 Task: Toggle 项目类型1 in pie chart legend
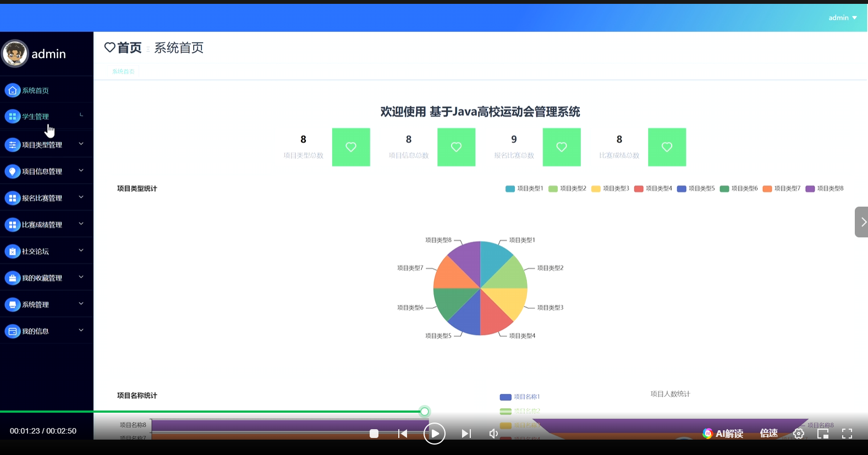tap(524, 188)
